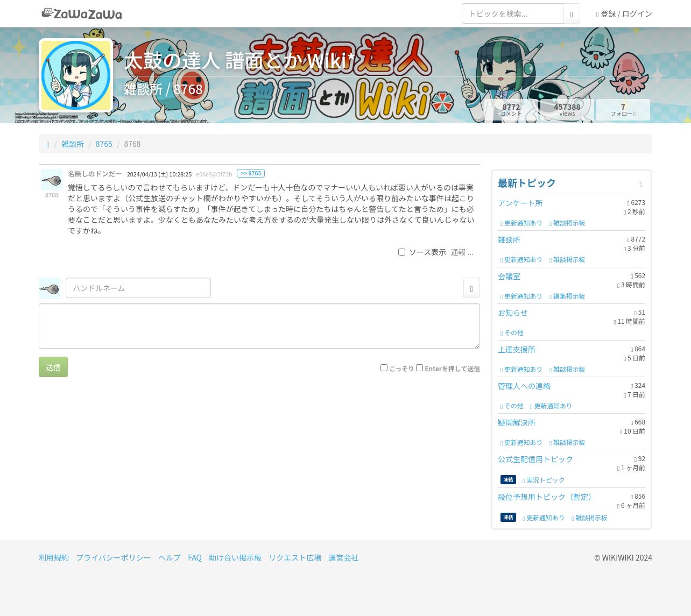Open 運営会社 footer link

click(x=343, y=557)
